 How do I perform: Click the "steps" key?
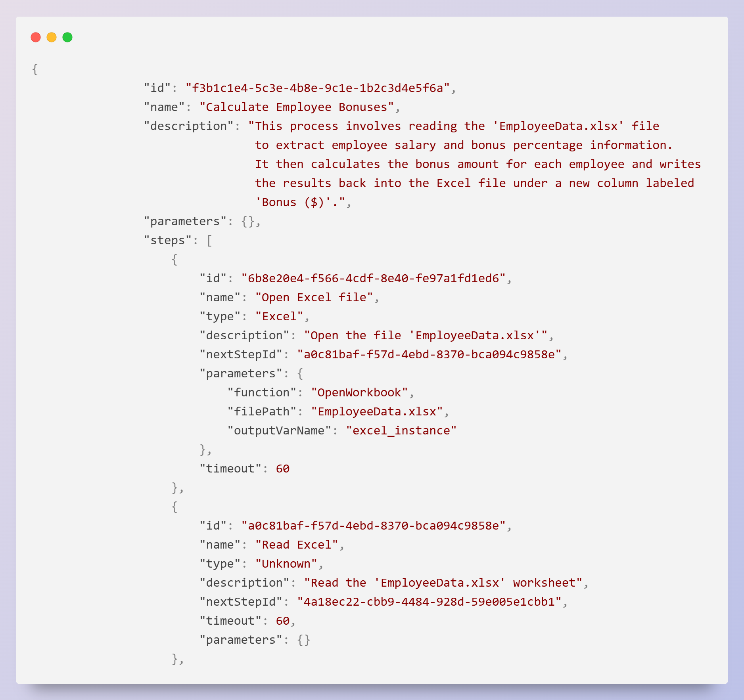coord(168,240)
